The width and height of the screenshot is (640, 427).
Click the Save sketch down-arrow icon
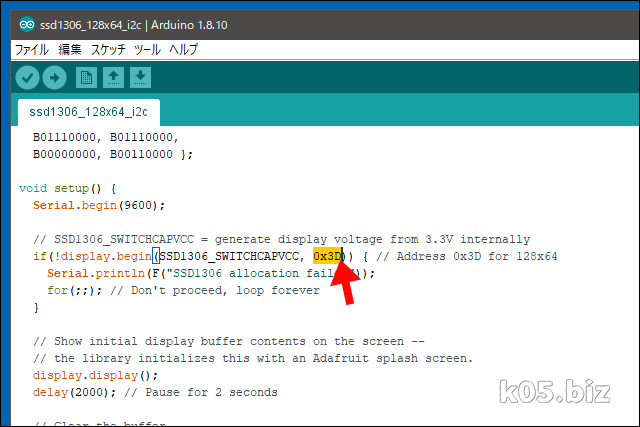point(140,78)
